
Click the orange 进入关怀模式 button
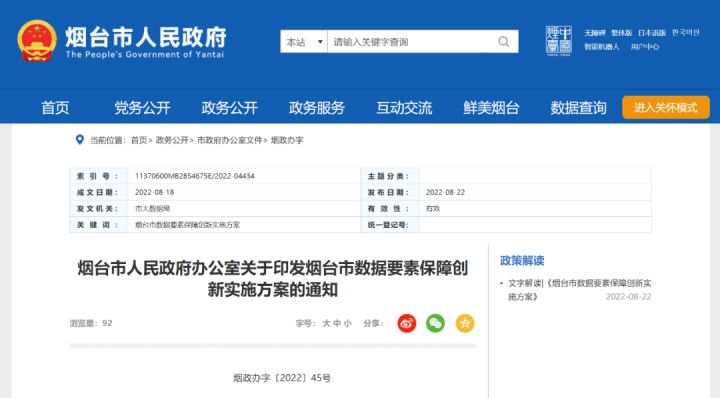pos(666,107)
